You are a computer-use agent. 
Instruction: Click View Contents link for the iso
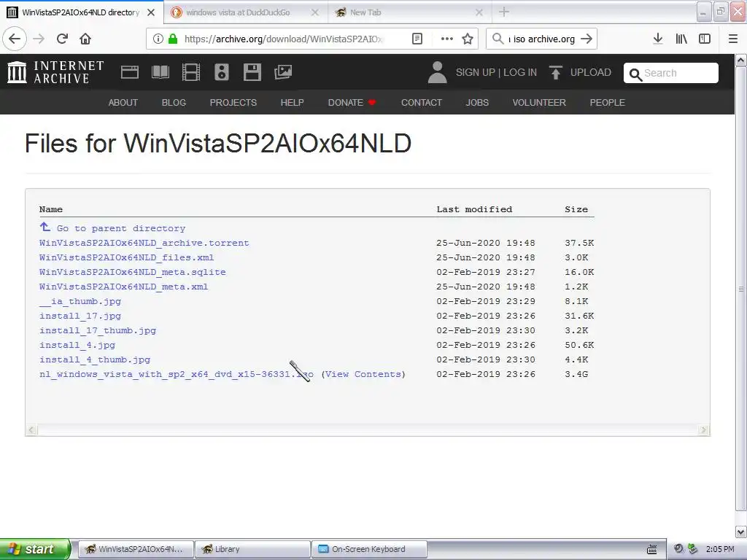point(363,374)
